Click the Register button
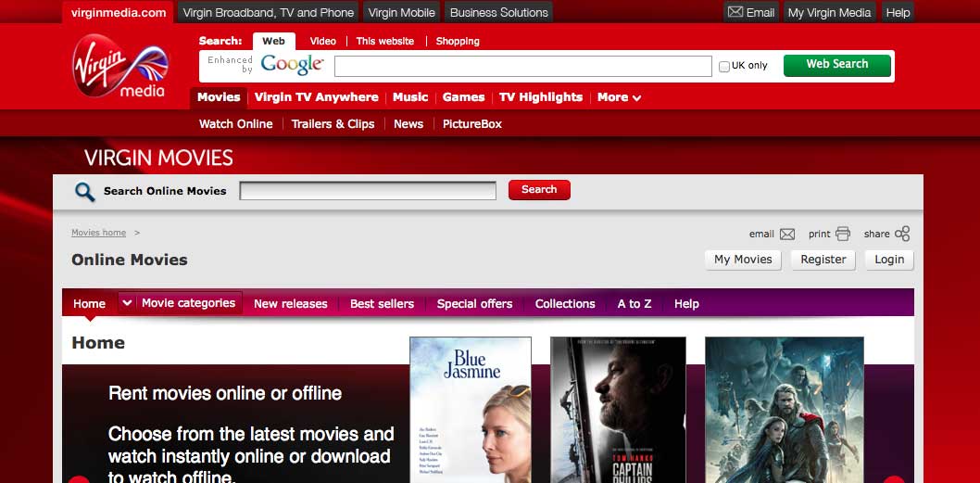The width and height of the screenshot is (980, 483). [823, 260]
